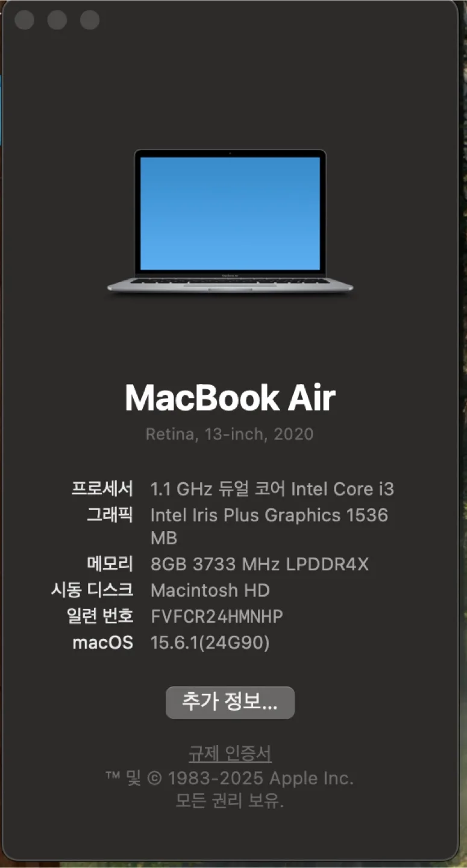The image size is (467, 868).
Task: Click the 메모리 label
Action: click(x=110, y=564)
